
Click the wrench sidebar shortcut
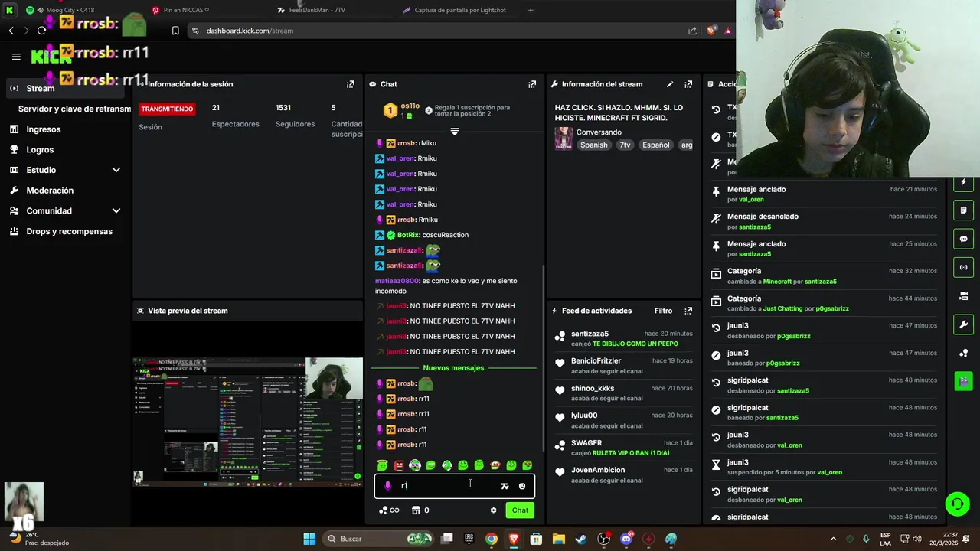pyautogui.click(x=963, y=324)
